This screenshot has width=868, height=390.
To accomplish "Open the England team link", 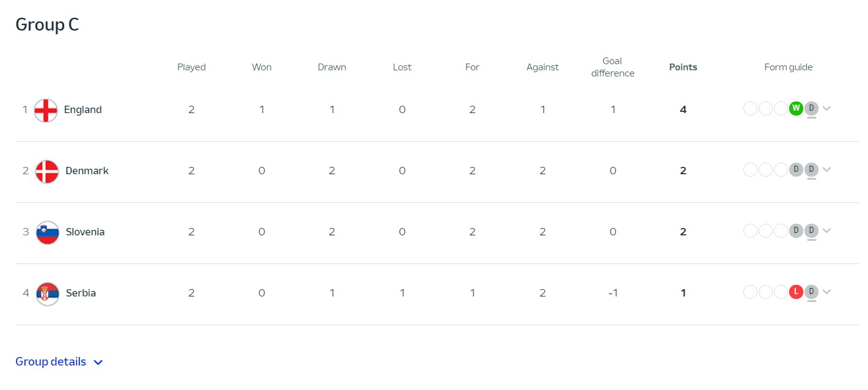I will click(82, 110).
